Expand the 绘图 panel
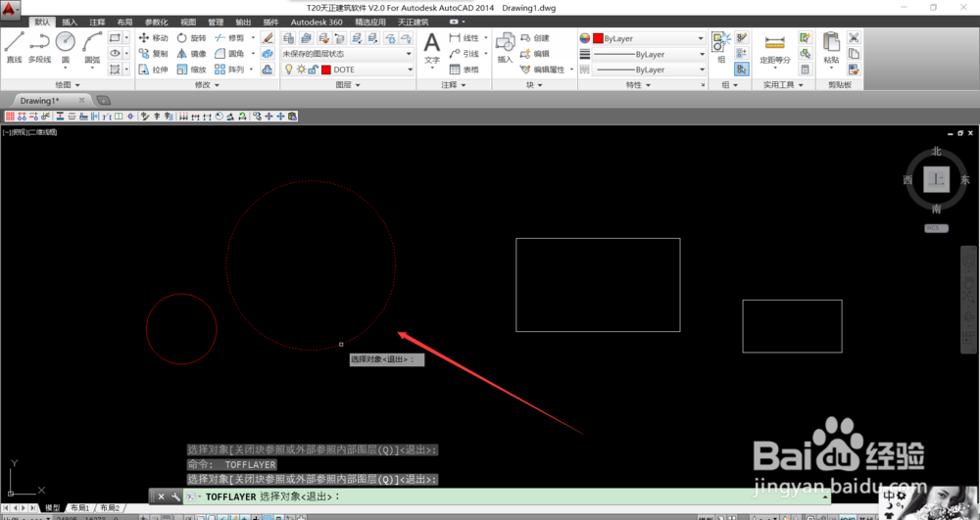The height and width of the screenshot is (520, 980). [x=68, y=84]
